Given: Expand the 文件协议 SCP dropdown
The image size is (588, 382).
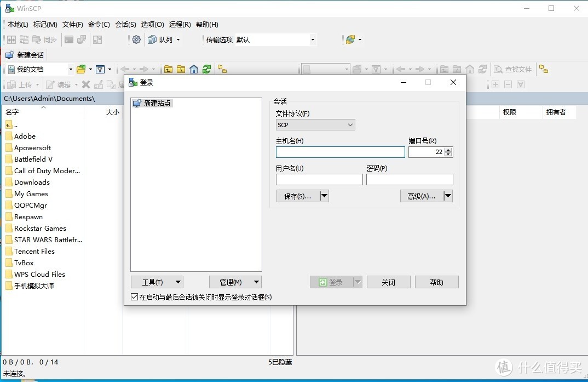Looking at the screenshot, I should pos(315,125).
